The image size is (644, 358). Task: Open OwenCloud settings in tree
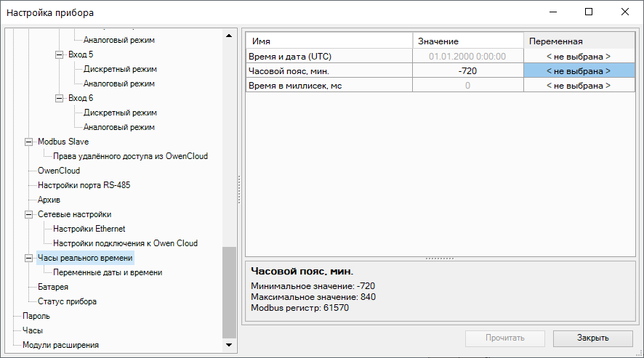tap(59, 171)
